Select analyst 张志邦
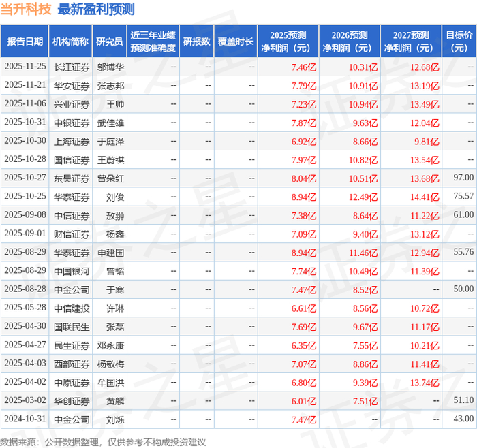Screen dimensions: 477x448 pyautogui.click(x=110, y=86)
